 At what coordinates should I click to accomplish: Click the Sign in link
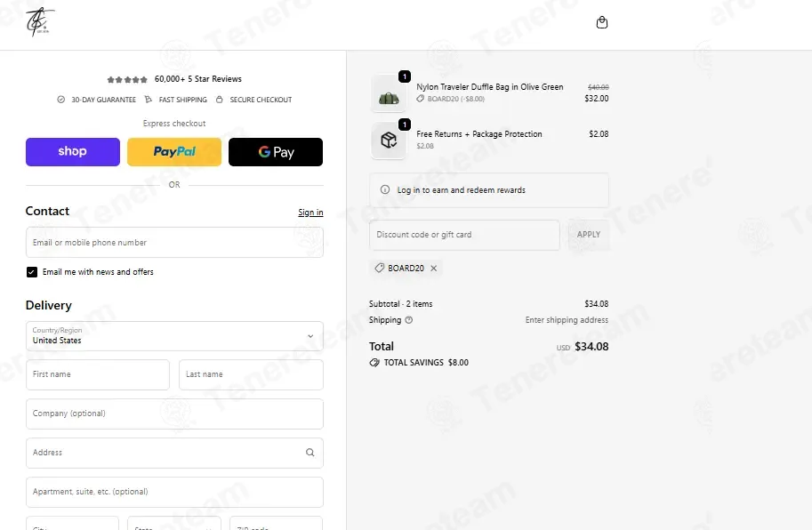[x=310, y=213]
